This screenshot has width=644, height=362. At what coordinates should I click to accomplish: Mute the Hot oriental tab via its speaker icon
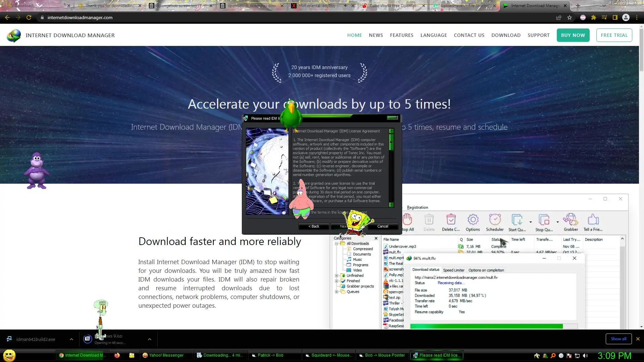(345, 6)
